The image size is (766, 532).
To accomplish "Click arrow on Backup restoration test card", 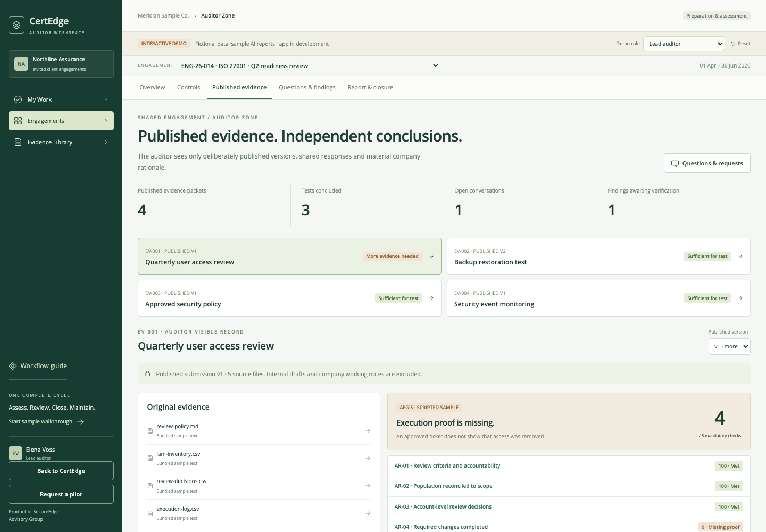I will coord(740,256).
